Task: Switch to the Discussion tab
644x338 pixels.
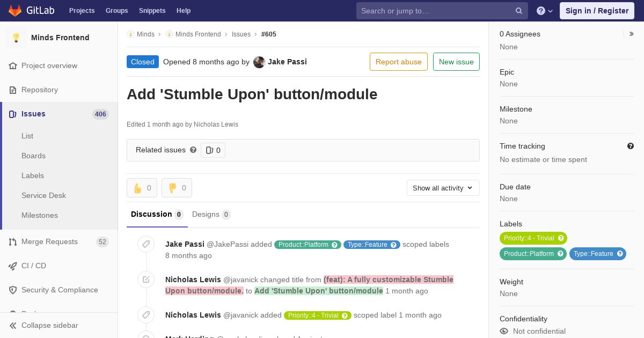Action: (157, 215)
